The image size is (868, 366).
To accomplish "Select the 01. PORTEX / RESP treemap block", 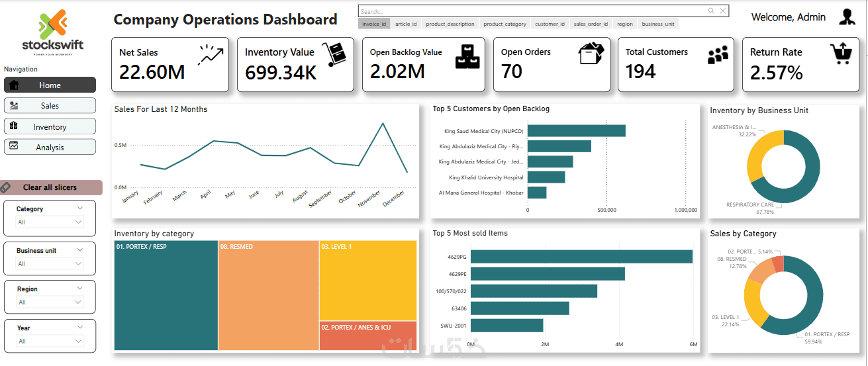I will click(x=166, y=295).
